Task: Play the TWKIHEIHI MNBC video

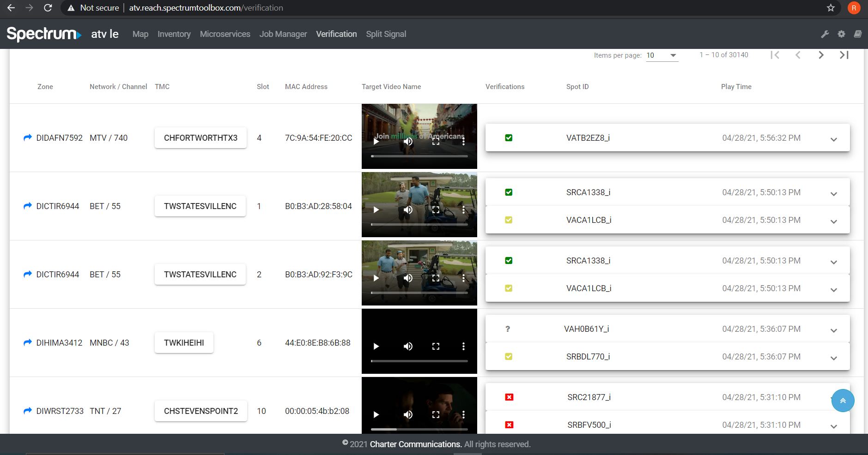Action: pos(376,346)
